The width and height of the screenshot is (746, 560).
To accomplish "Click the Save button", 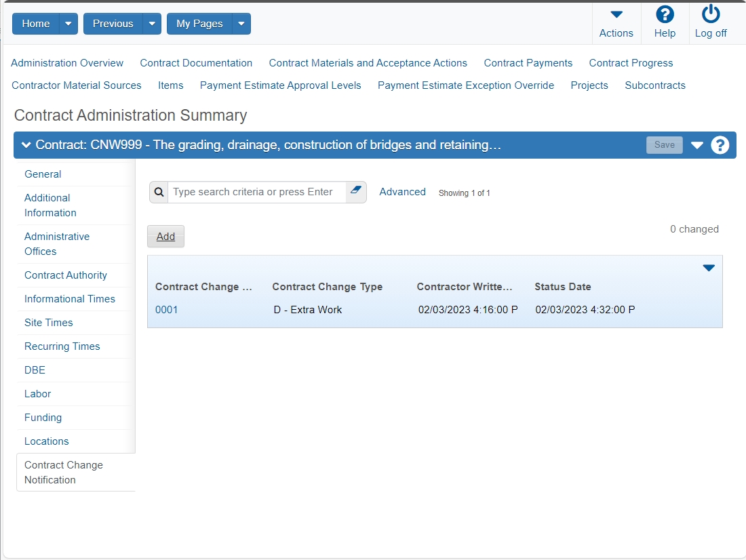I will pos(664,145).
